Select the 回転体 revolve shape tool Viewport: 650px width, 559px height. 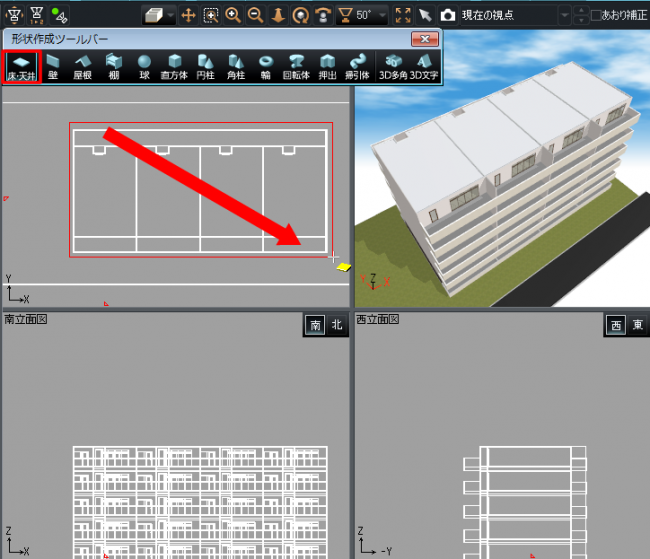click(x=296, y=67)
